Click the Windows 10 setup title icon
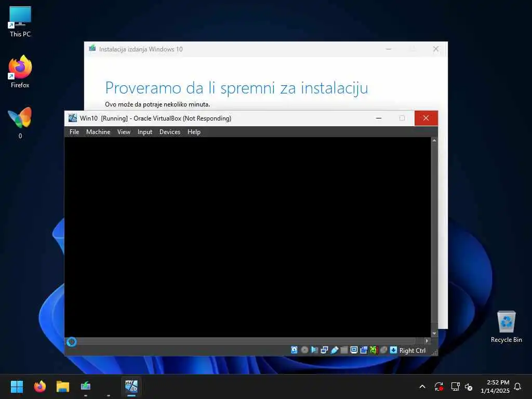Image resolution: width=532 pixels, height=399 pixels. 92,48
